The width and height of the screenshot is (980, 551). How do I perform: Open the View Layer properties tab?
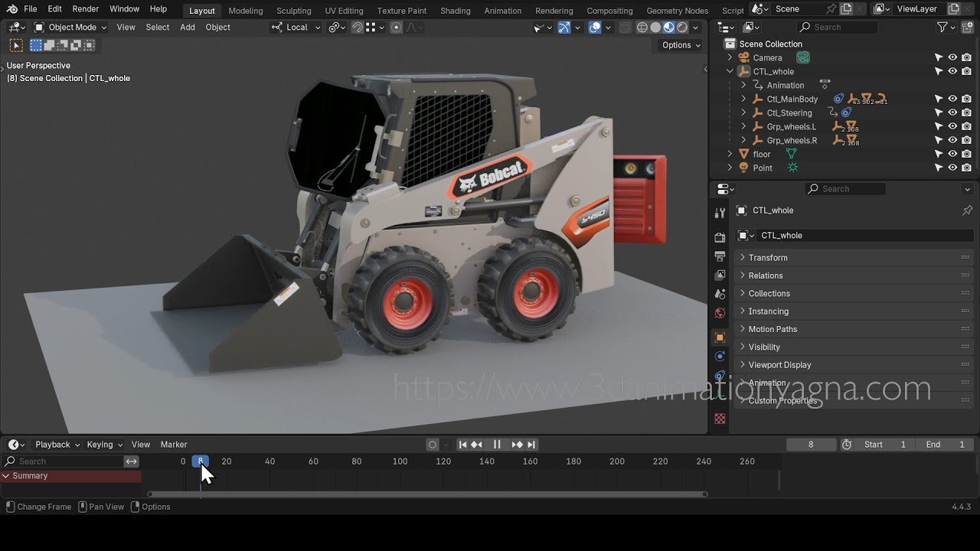click(x=720, y=275)
